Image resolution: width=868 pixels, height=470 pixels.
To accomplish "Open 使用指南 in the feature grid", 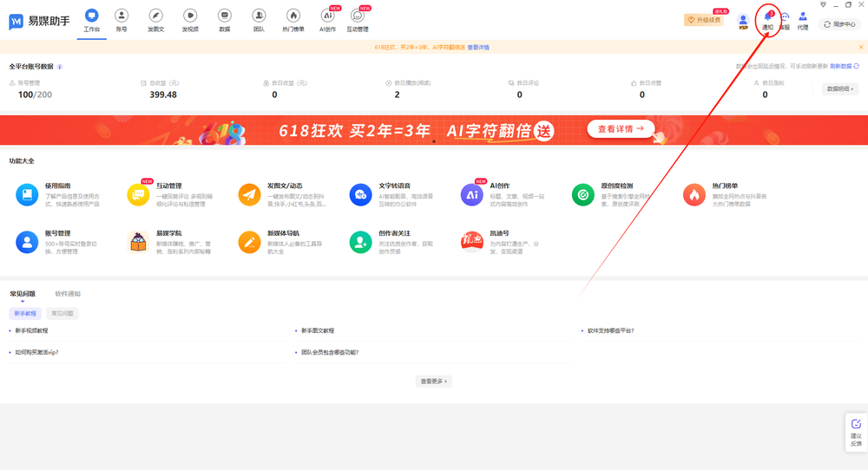I will [x=58, y=194].
